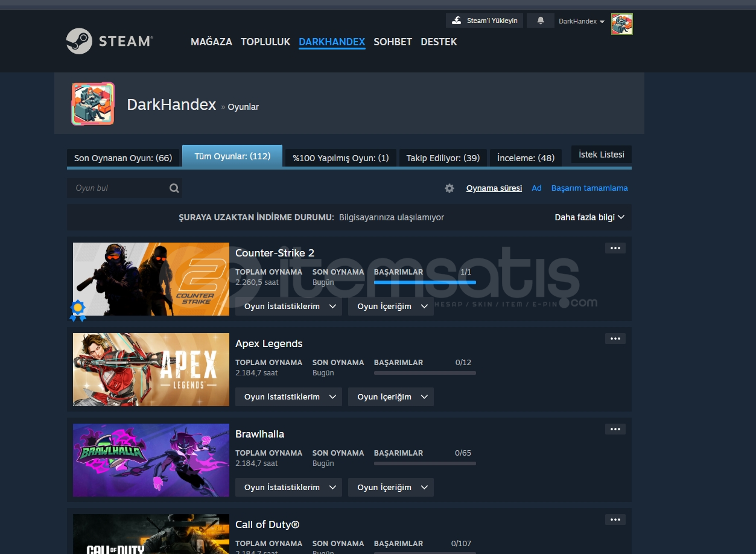Open Counter-Strike 2 game cover image
The height and width of the screenshot is (554, 756).
(151, 279)
